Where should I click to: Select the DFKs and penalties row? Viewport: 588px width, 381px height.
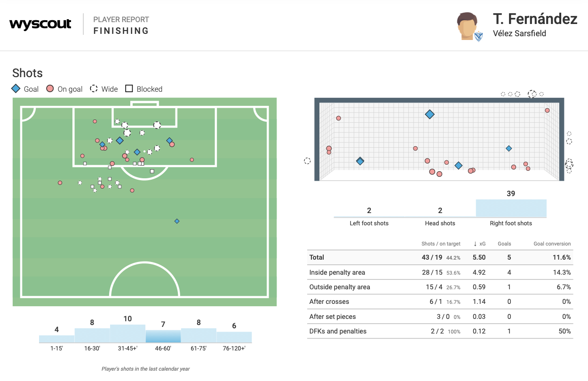440,331
